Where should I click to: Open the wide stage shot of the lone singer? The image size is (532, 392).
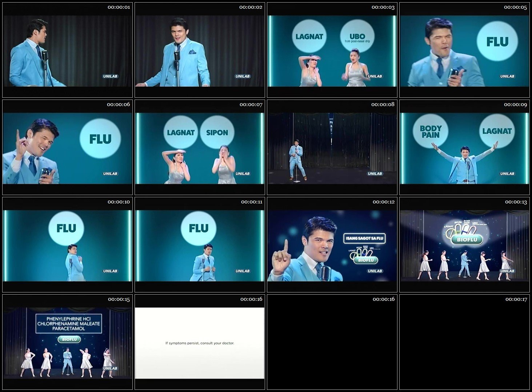(332, 147)
